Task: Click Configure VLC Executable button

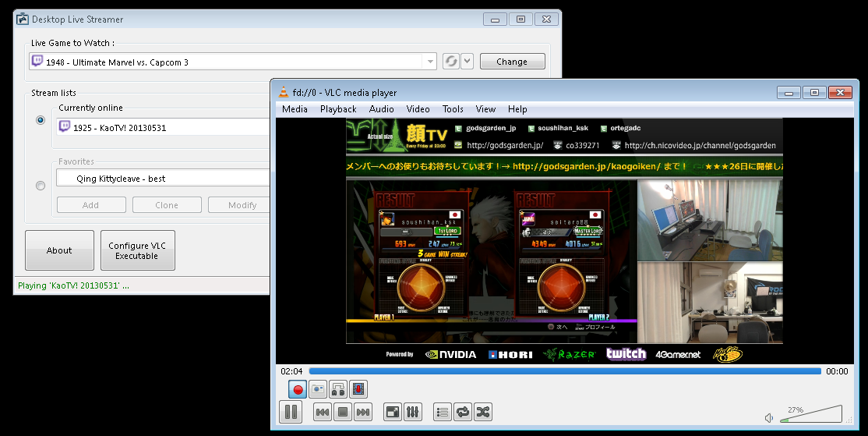Action: (x=137, y=250)
